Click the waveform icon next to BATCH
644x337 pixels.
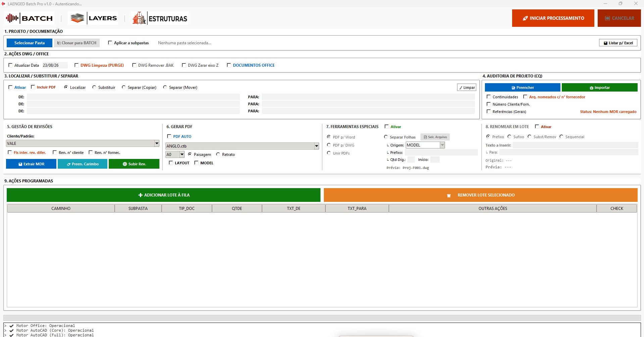12,18
